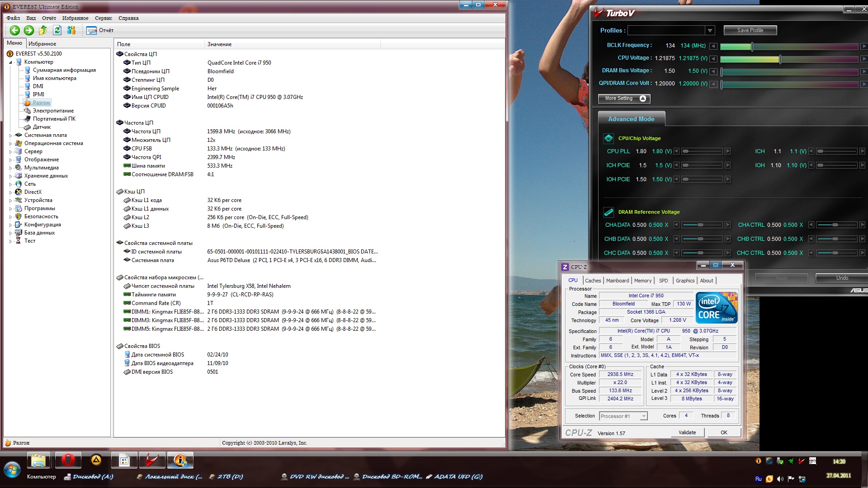This screenshot has height=488, width=868.
Task: Collapse the Компьютер tree node
Action: point(10,62)
